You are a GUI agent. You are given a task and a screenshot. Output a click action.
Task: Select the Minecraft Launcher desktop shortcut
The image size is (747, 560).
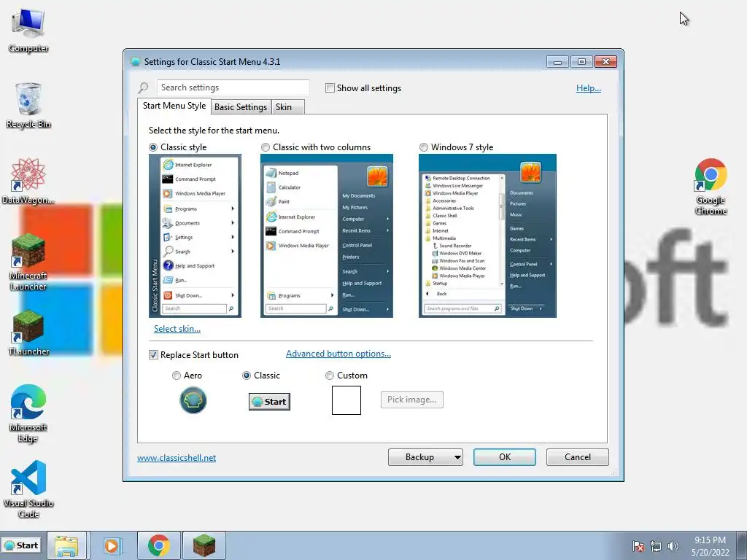(28, 262)
